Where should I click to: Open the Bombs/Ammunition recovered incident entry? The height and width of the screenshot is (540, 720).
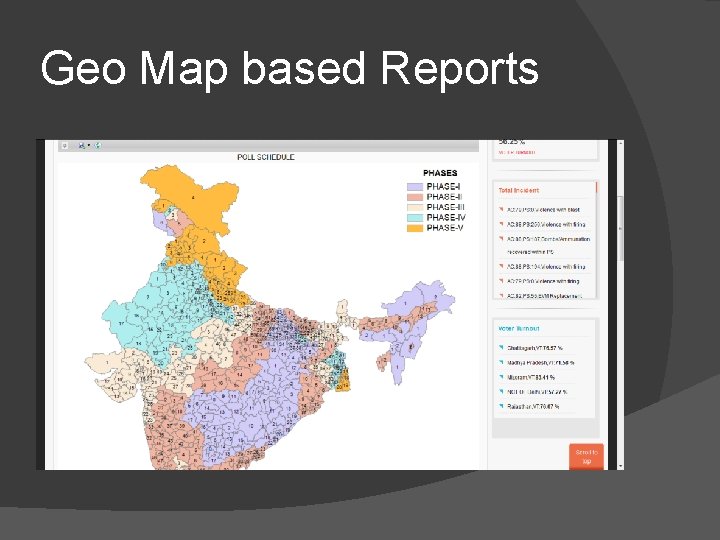click(548, 246)
